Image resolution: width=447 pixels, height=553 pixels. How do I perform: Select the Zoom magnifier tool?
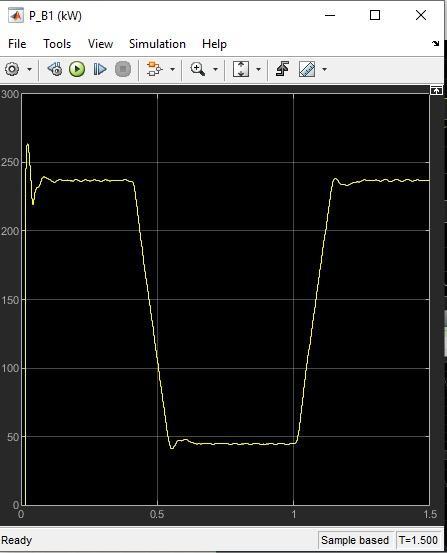pyautogui.click(x=198, y=69)
